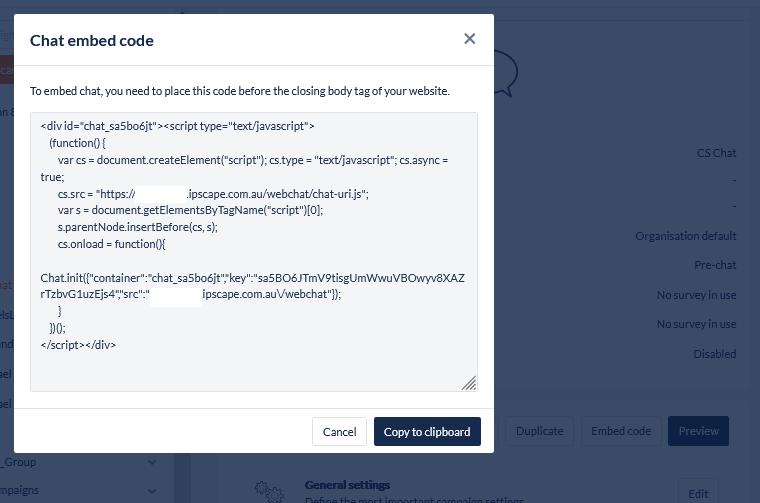Click the Disabled status value

(714, 354)
